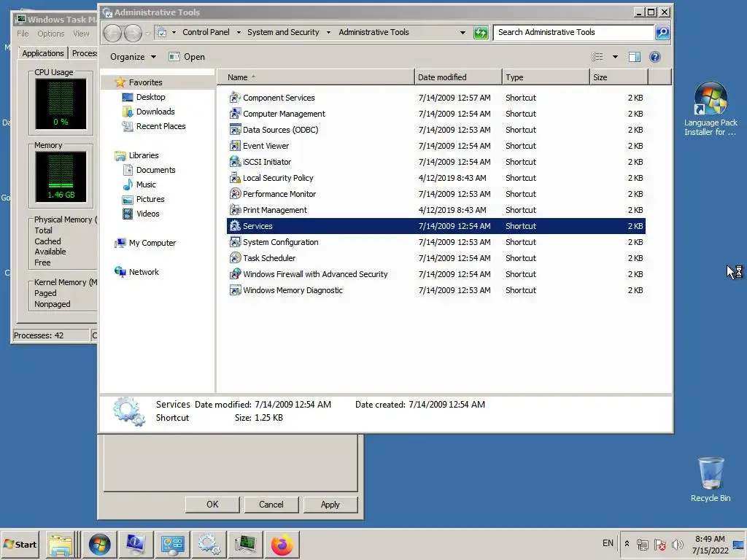Click the Help question mark icon

[655, 57]
